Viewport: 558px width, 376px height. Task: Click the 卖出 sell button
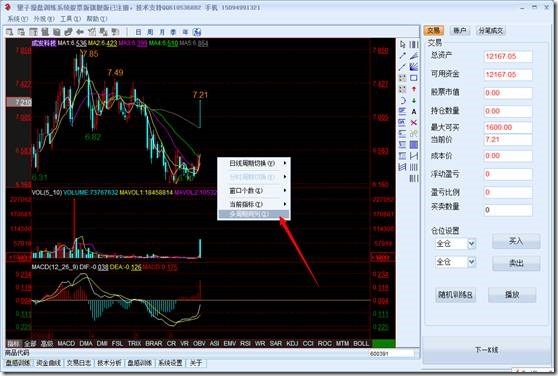point(516,263)
